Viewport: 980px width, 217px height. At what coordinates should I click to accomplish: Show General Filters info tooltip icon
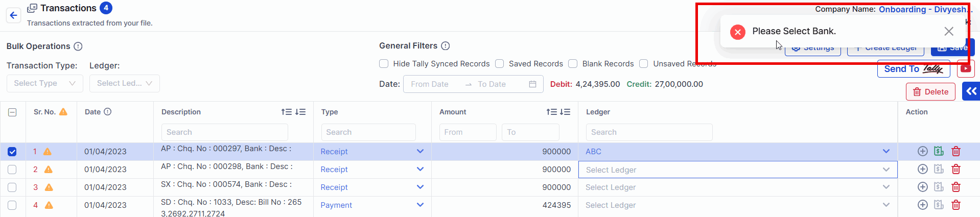click(446, 46)
